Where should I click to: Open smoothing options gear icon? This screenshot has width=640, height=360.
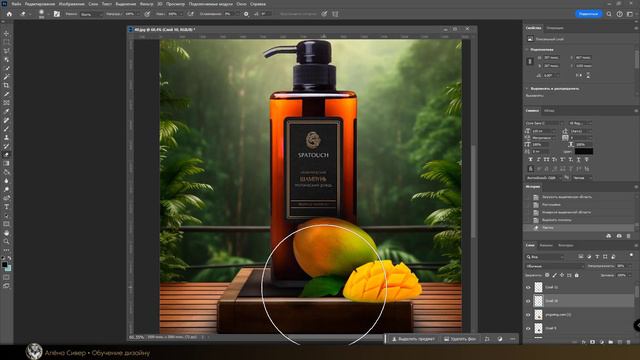point(246,14)
